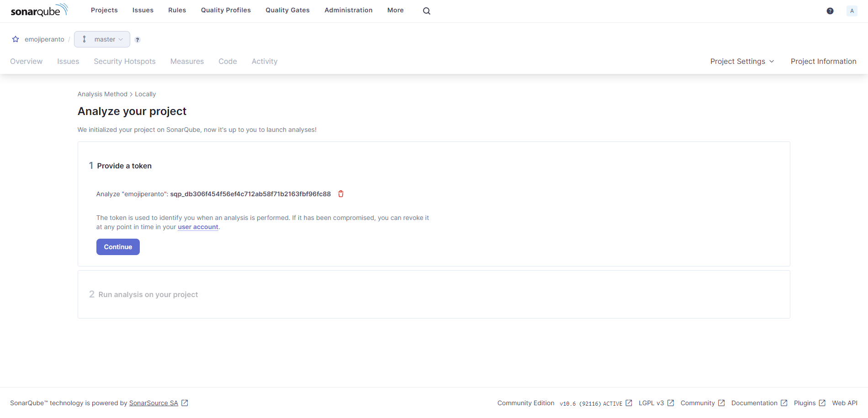Open Project Information
868x418 pixels.
pos(823,62)
